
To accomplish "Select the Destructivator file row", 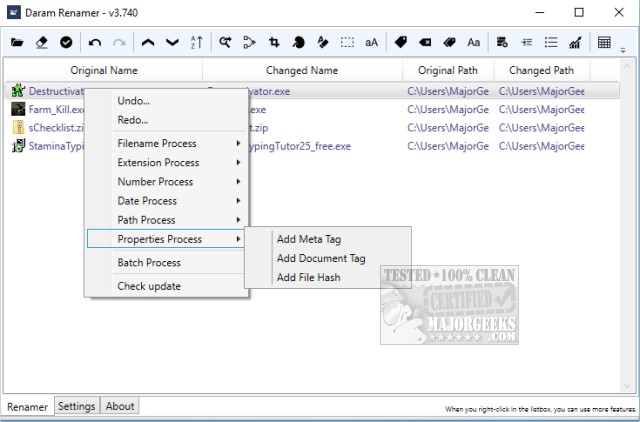I will coord(312,91).
